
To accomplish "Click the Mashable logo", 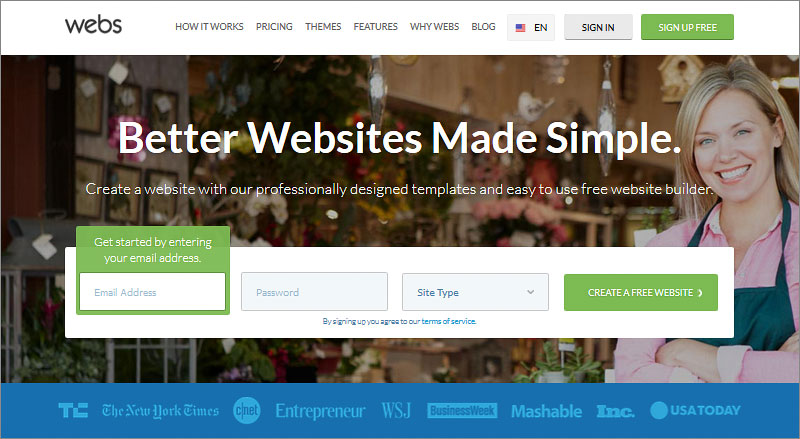I will click(x=546, y=411).
